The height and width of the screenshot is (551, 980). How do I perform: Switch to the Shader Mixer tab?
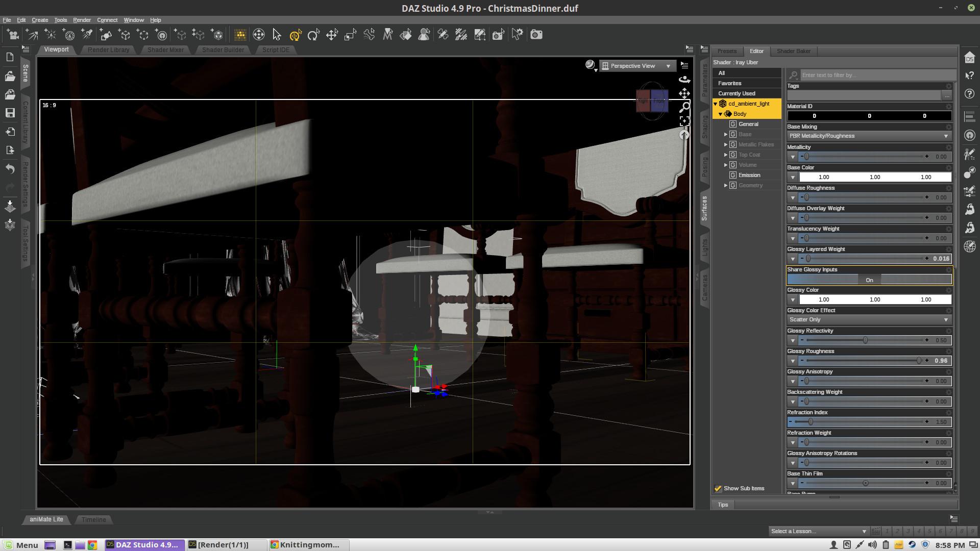point(165,49)
